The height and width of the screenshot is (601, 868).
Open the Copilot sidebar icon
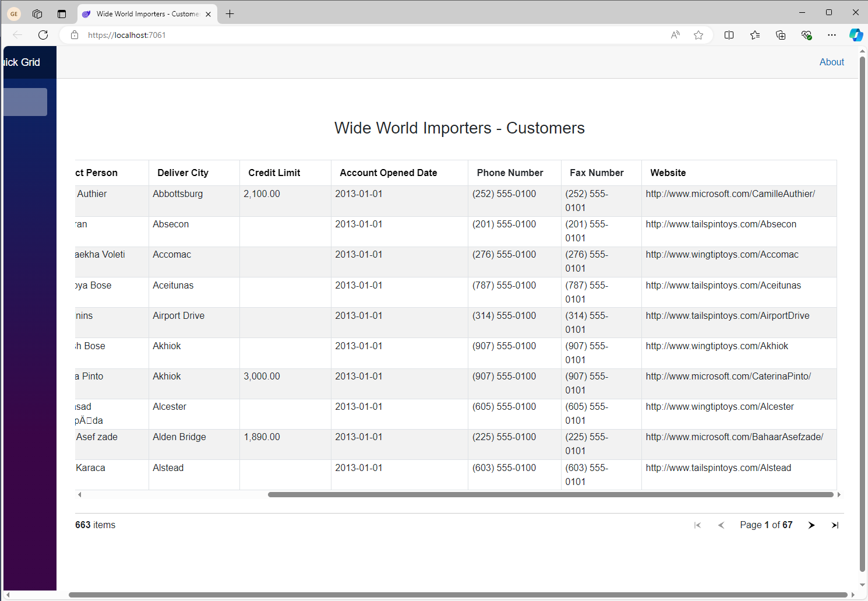tap(856, 35)
